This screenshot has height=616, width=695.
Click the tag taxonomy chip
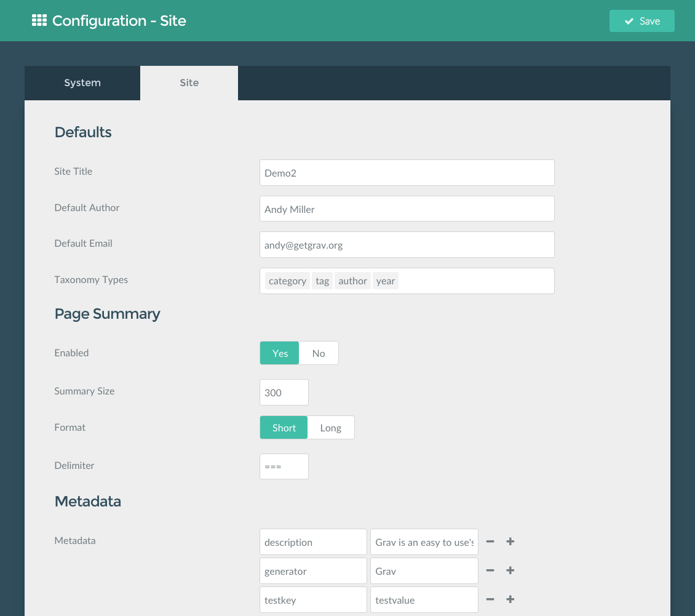322,281
